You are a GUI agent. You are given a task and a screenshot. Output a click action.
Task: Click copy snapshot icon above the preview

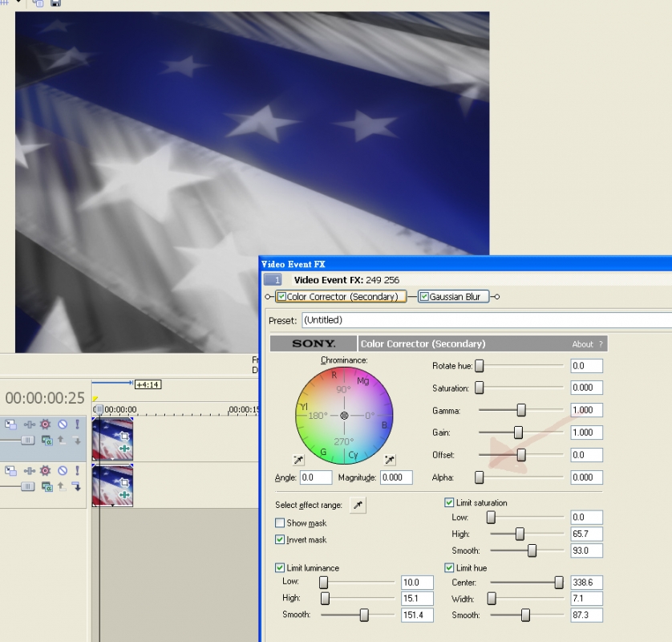pyautogui.click(x=38, y=3)
